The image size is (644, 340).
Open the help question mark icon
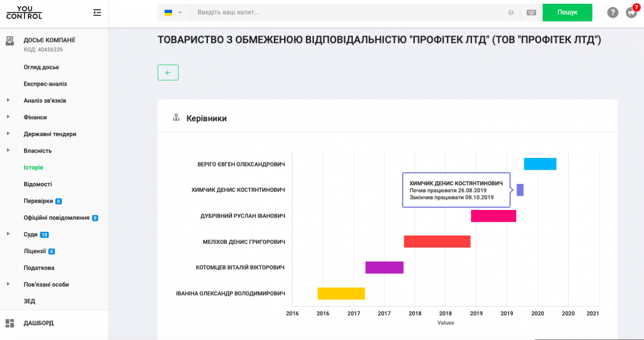pyautogui.click(x=612, y=13)
